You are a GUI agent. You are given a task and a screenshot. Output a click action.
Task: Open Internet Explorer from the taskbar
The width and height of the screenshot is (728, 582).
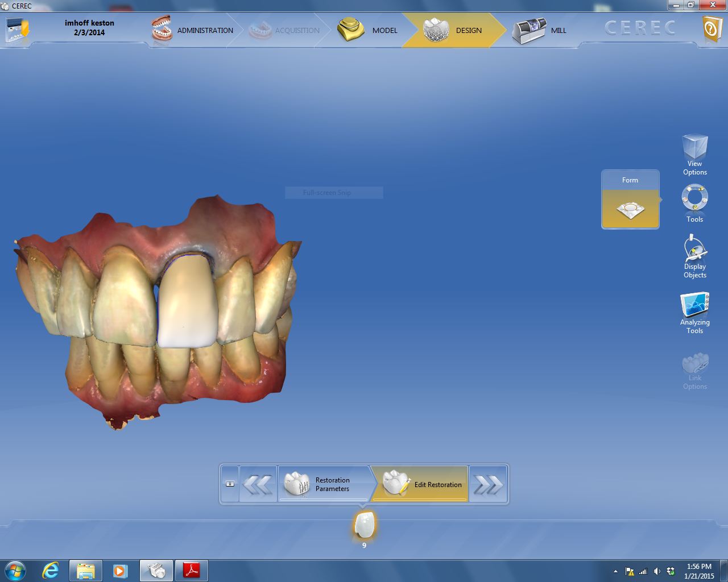coord(51,570)
